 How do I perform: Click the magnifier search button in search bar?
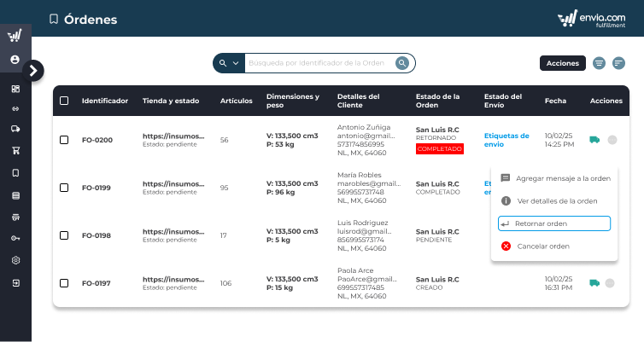click(x=402, y=63)
